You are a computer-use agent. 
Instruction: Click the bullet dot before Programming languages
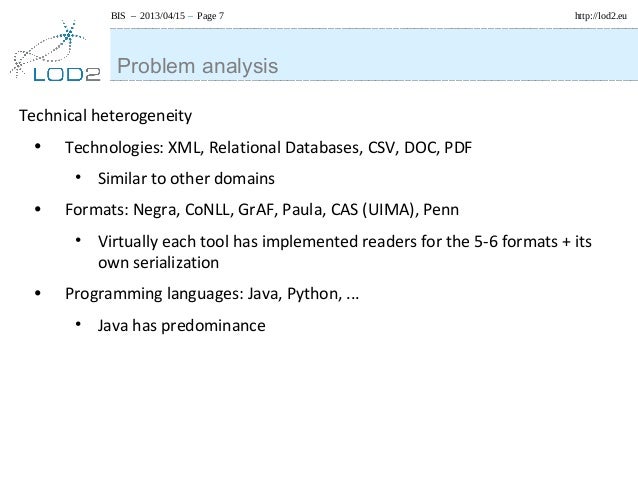(38, 293)
